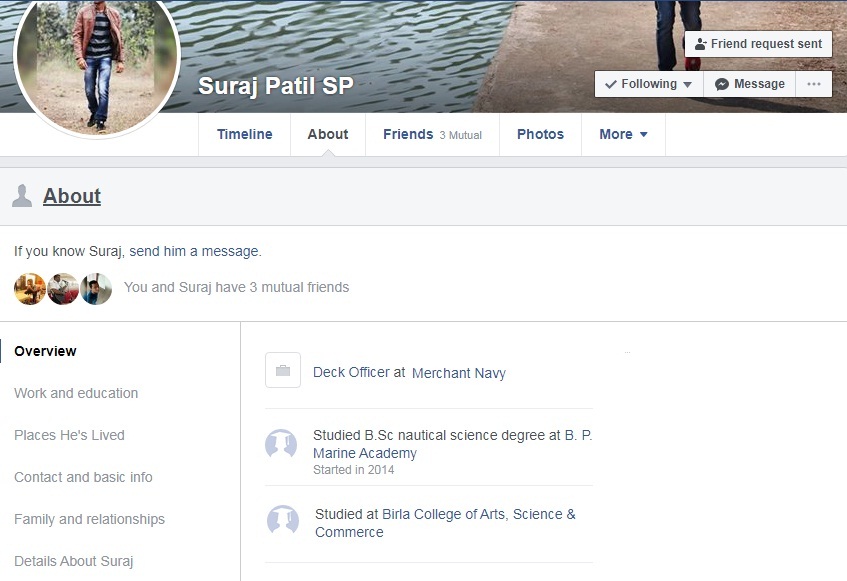Click the Birla College education icon

coord(283,520)
